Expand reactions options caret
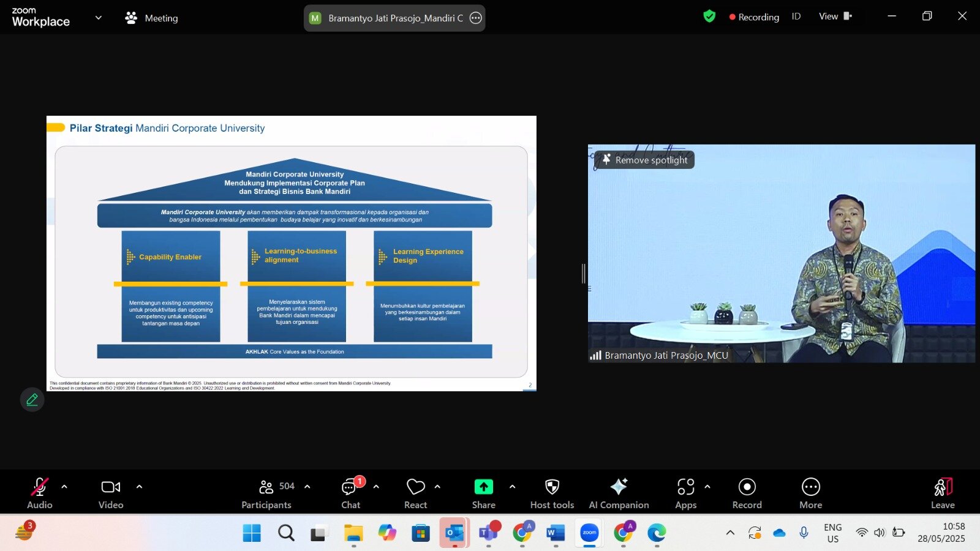Screen dimensions: 980x551 point(437,487)
